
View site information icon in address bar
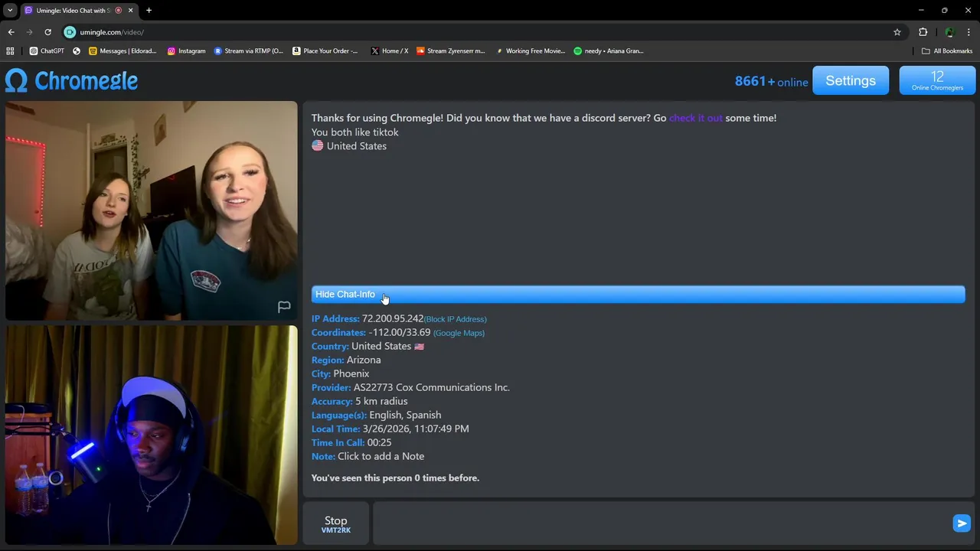coord(70,32)
